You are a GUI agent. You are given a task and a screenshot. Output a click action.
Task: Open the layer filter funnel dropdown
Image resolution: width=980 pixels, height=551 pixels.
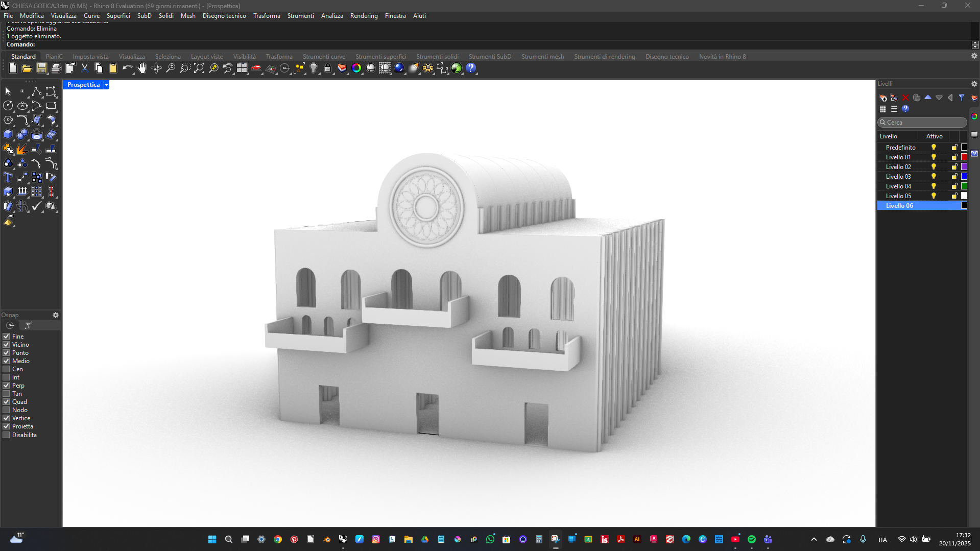(x=962, y=98)
